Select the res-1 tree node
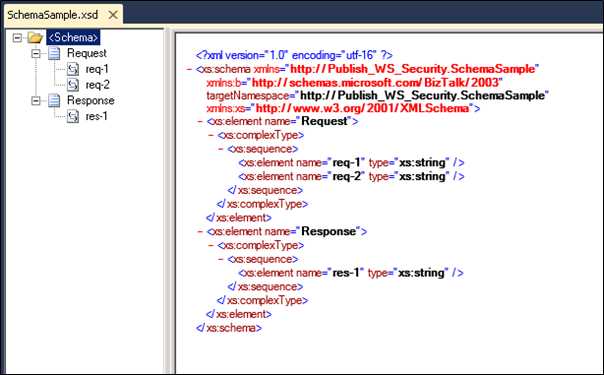This screenshot has height=375, width=604. click(96, 116)
